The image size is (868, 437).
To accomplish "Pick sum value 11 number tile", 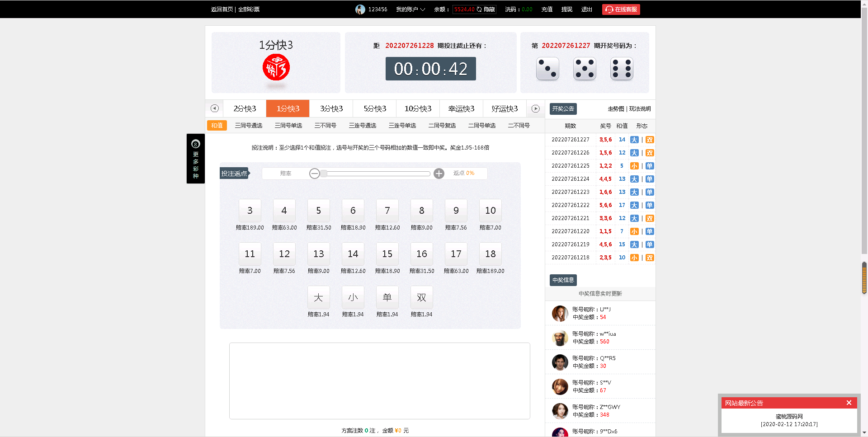I will [x=250, y=254].
